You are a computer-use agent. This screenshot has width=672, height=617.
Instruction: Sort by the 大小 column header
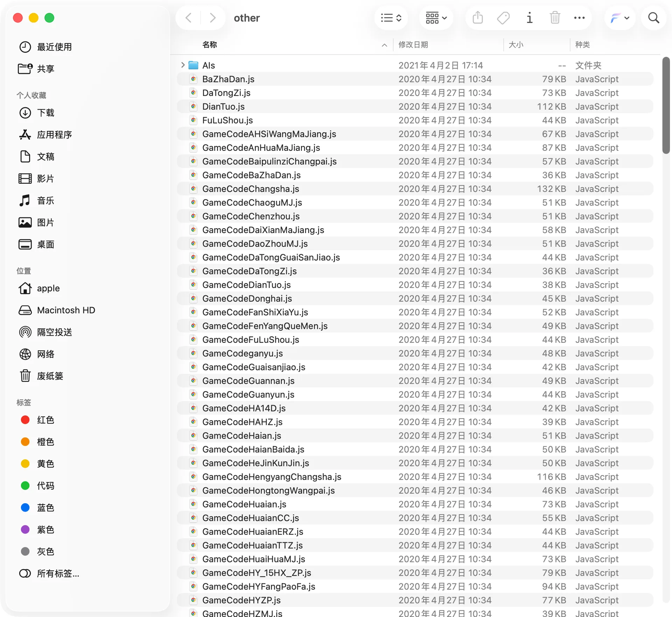[516, 45]
